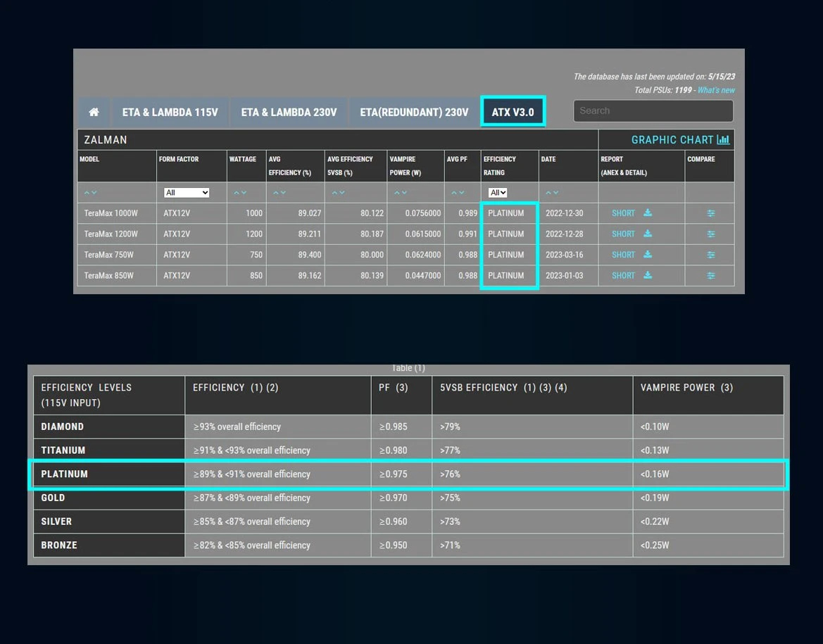This screenshot has height=644, width=823.
Task: Click compare icon for TeraMax 750W
Action: pyautogui.click(x=710, y=255)
